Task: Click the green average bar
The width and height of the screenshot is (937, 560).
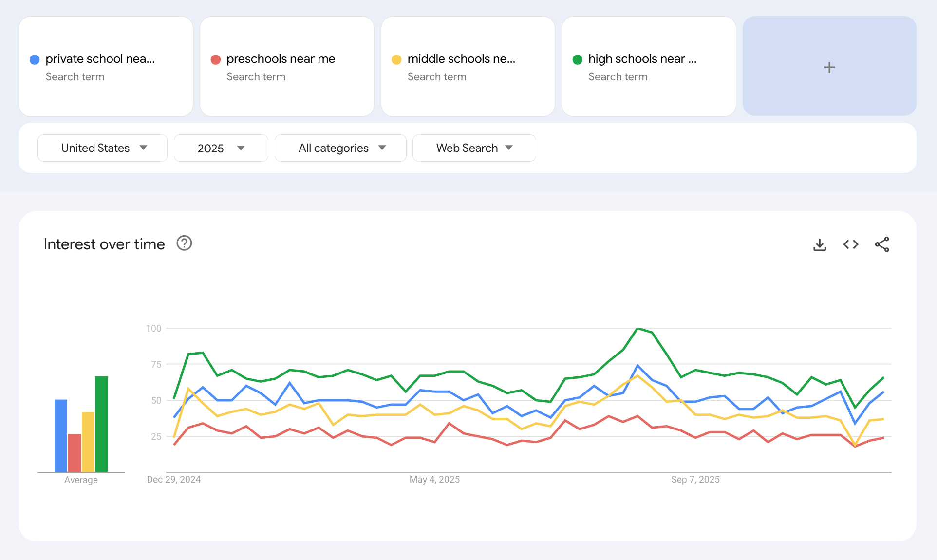Action: (101, 424)
